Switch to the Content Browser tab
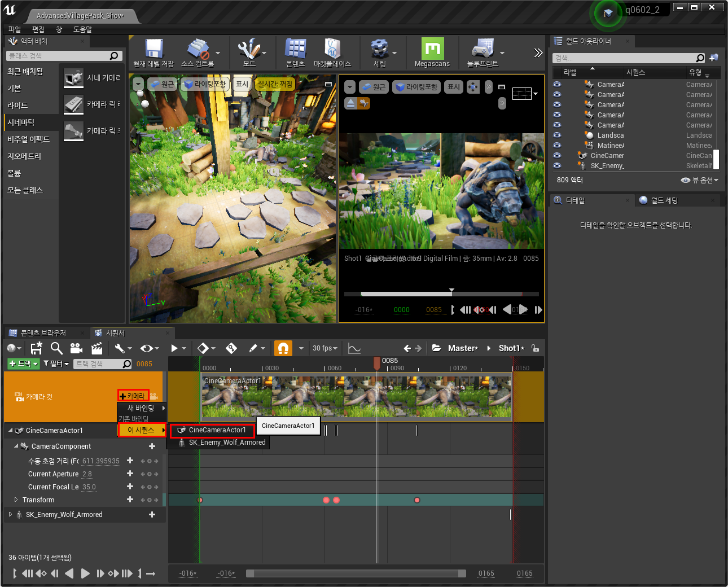The image size is (728, 587). tap(43, 333)
